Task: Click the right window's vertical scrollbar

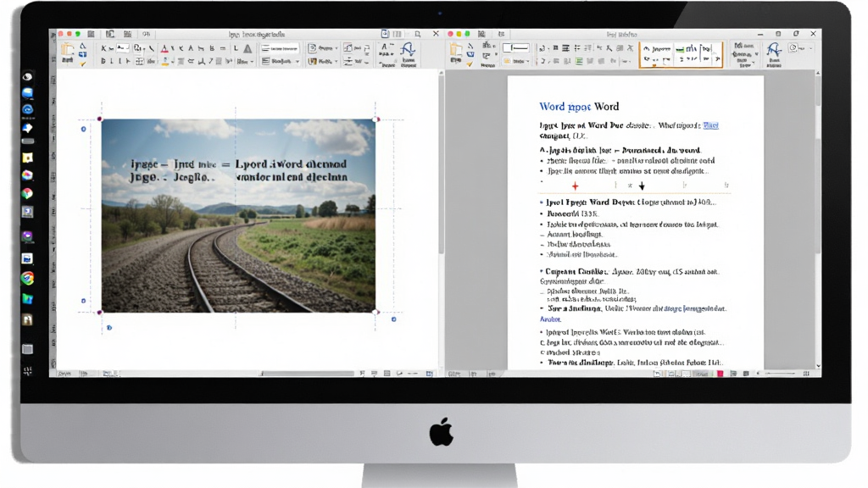Action: (818, 219)
